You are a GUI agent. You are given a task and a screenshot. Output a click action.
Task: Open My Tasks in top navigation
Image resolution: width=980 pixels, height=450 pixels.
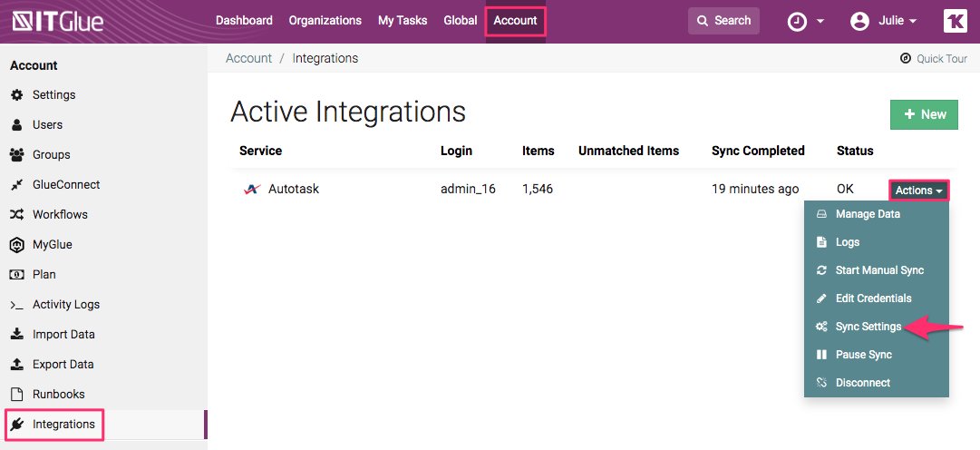pos(403,21)
